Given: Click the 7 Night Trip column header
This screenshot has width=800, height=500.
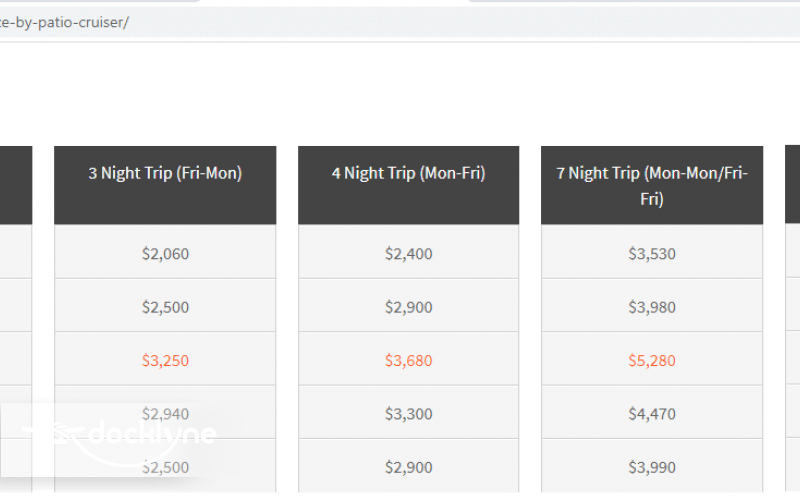Looking at the screenshot, I should click(x=652, y=185).
